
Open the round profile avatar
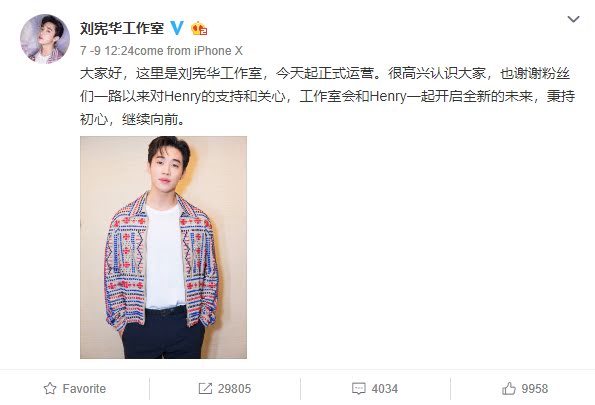point(45,39)
